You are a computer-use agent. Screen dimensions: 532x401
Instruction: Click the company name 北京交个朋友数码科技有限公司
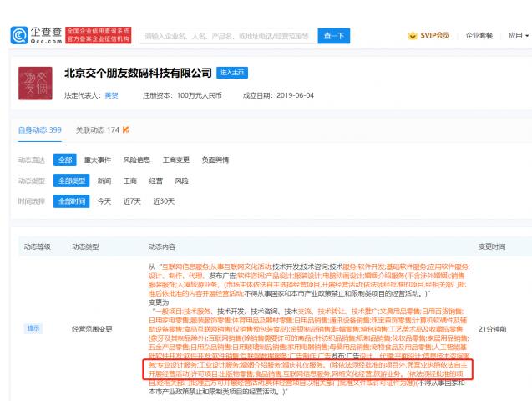[x=138, y=73]
